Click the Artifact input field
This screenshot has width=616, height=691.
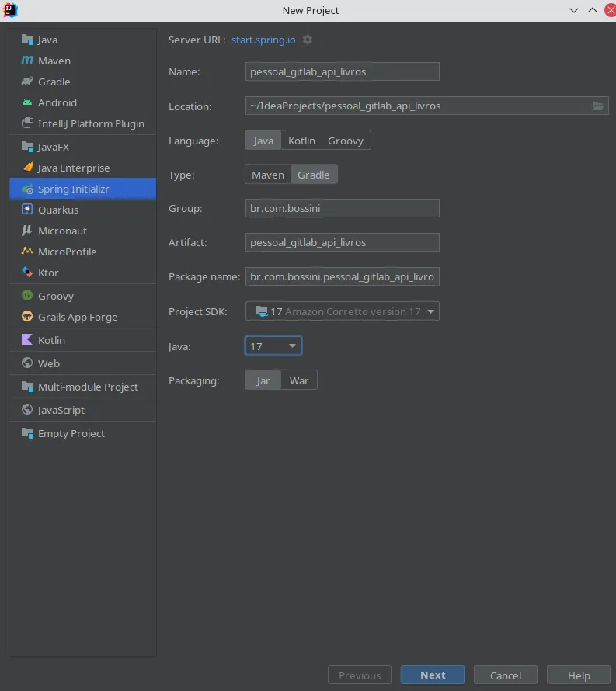(342, 242)
